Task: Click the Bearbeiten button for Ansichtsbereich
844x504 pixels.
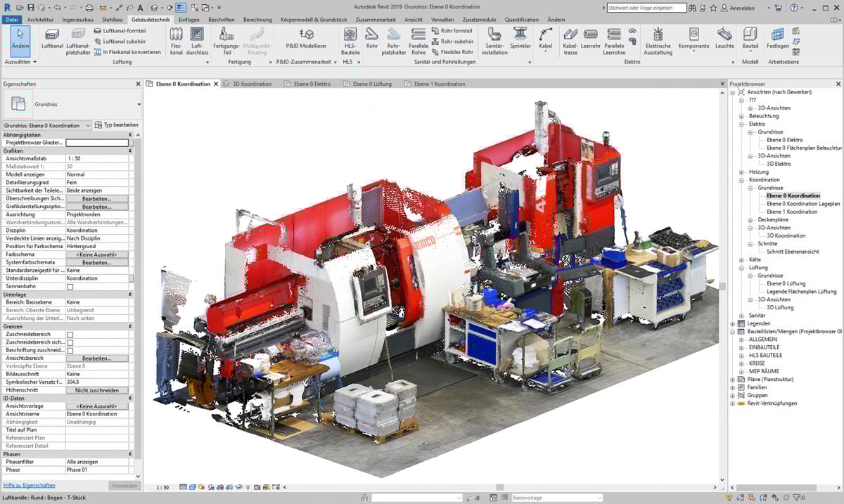Action: (97, 357)
